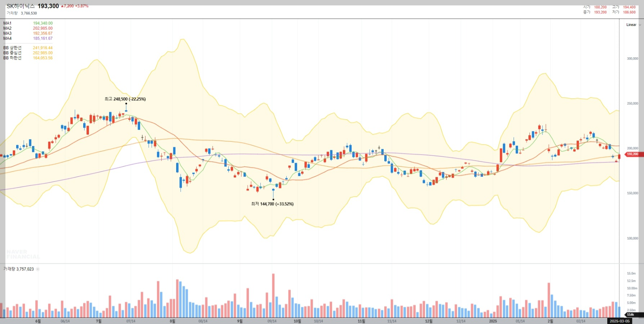
Task: Select the MA2 legend row
Action: click(28, 28)
